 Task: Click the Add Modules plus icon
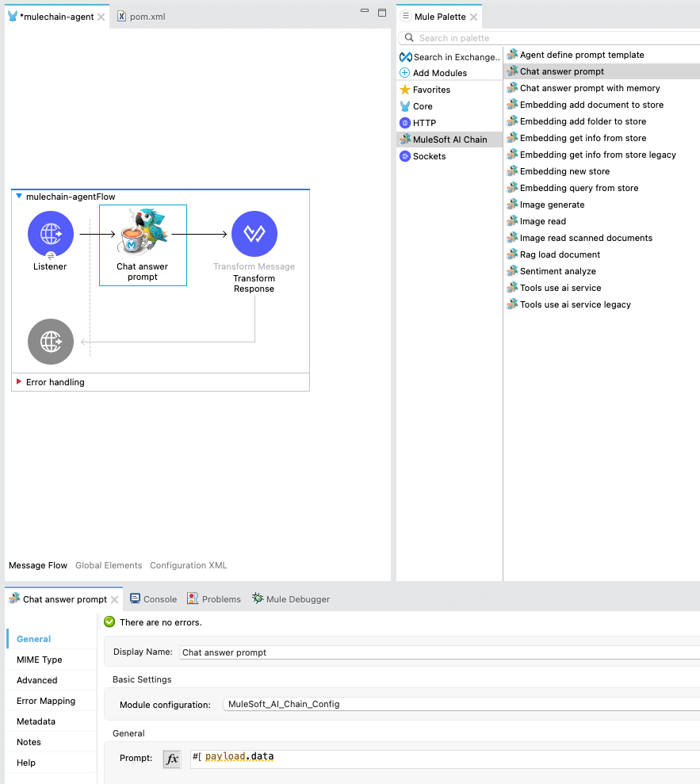(x=405, y=73)
